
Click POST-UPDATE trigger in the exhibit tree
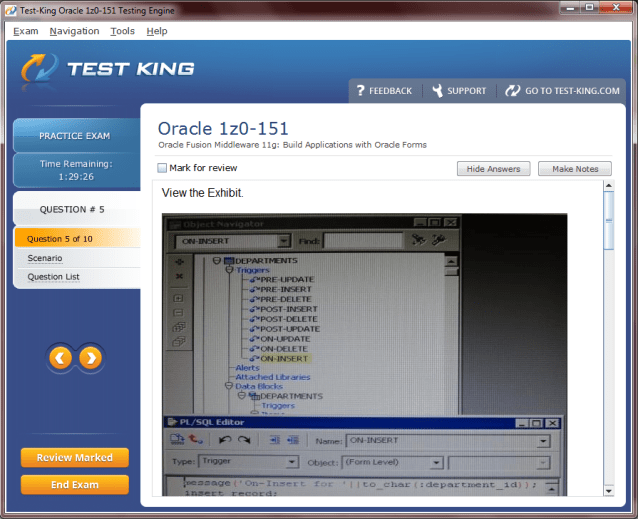pos(290,329)
